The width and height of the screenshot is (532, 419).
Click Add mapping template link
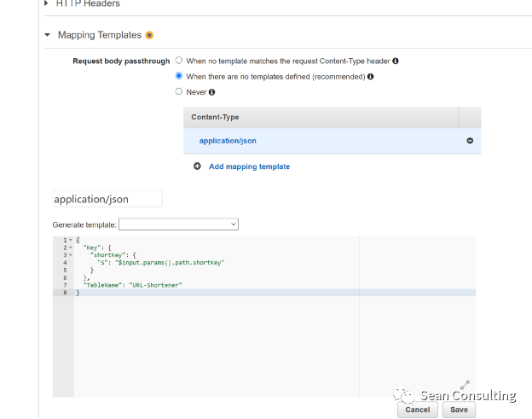[x=249, y=166]
